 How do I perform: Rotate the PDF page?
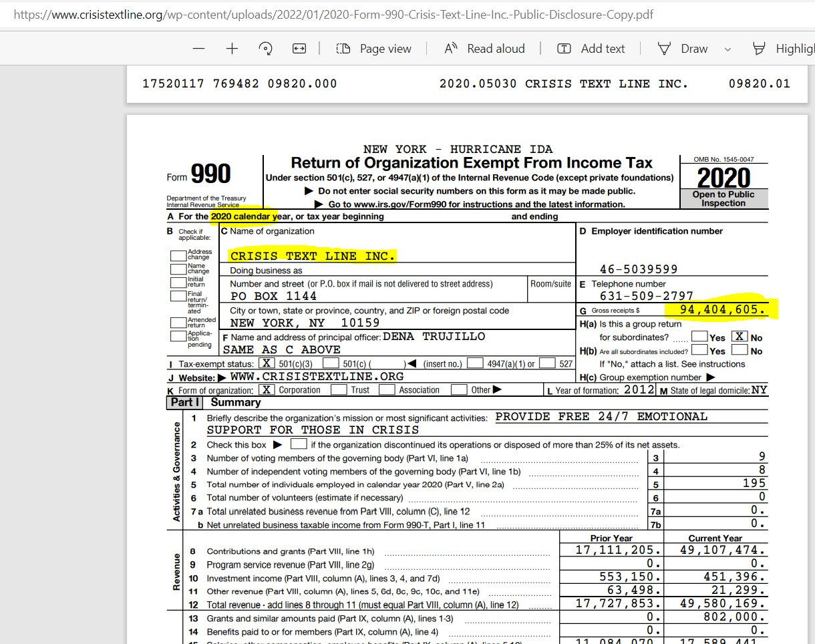[266, 49]
